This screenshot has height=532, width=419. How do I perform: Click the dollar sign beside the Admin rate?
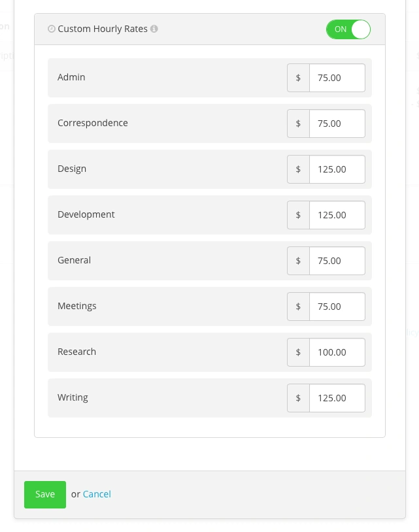point(298,77)
